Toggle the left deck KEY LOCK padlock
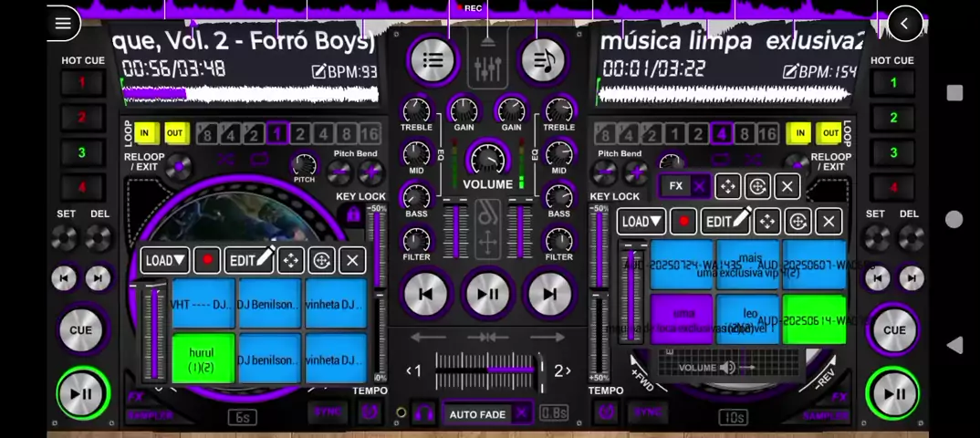 [x=354, y=215]
